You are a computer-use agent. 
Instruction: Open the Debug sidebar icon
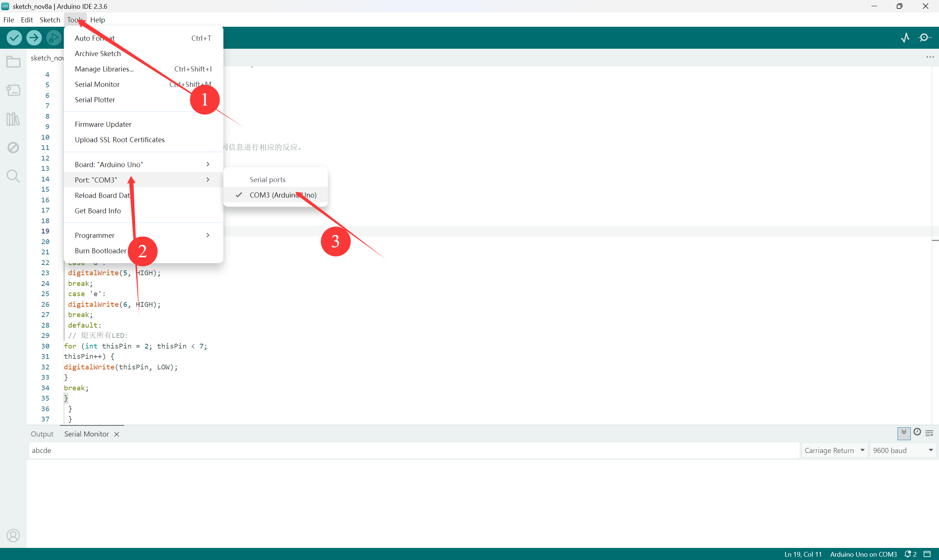(13, 148)
